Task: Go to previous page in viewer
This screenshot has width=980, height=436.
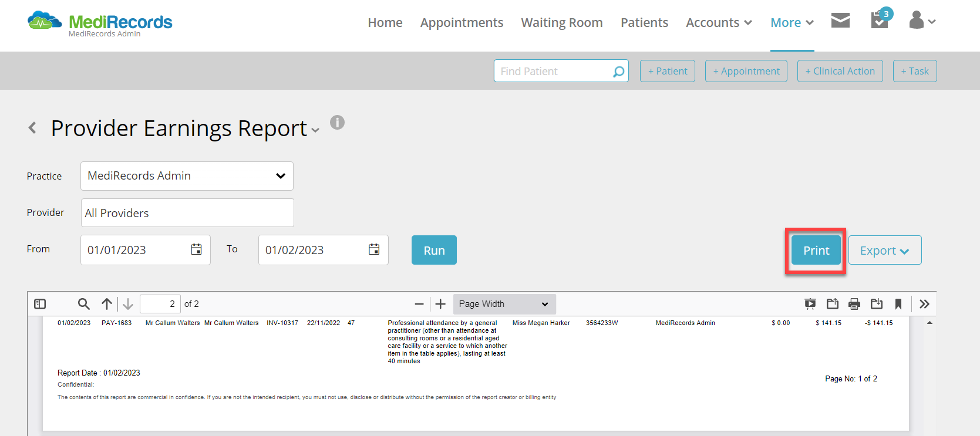Action: 106,304
